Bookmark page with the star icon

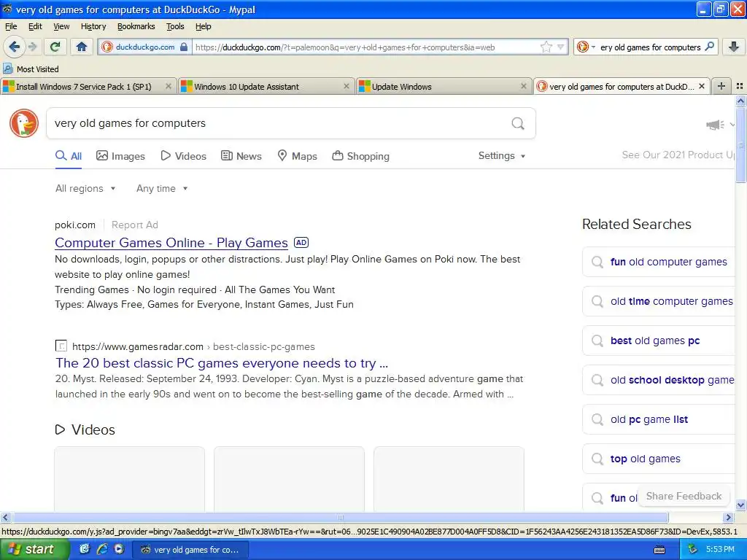pos(546,47)
